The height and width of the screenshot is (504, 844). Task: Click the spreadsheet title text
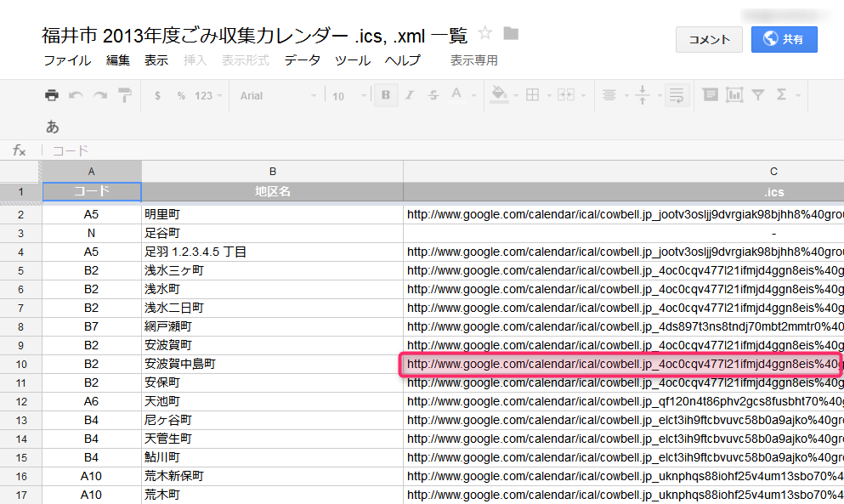click(255, 36)
